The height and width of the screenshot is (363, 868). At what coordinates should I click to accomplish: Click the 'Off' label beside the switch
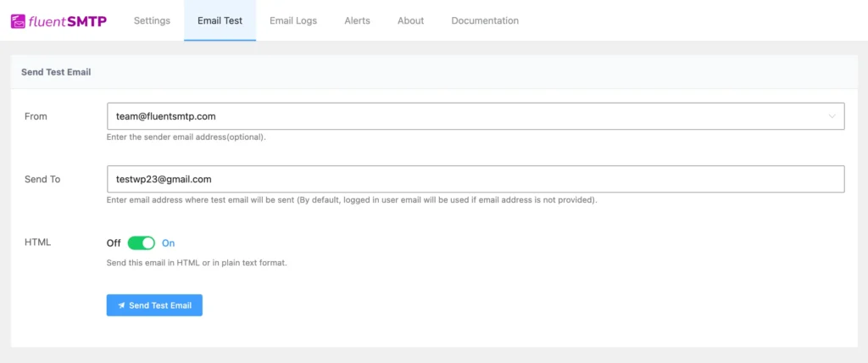click(x=114, y=243)
